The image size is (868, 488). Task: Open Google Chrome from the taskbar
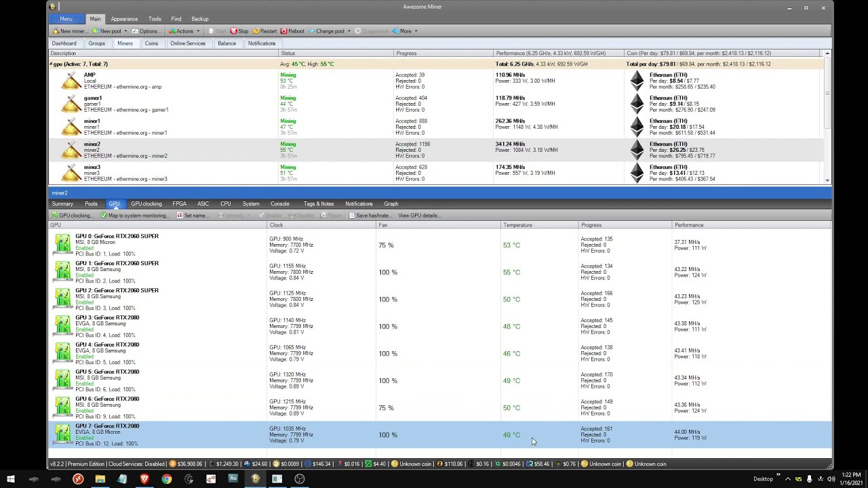(167, 479)
